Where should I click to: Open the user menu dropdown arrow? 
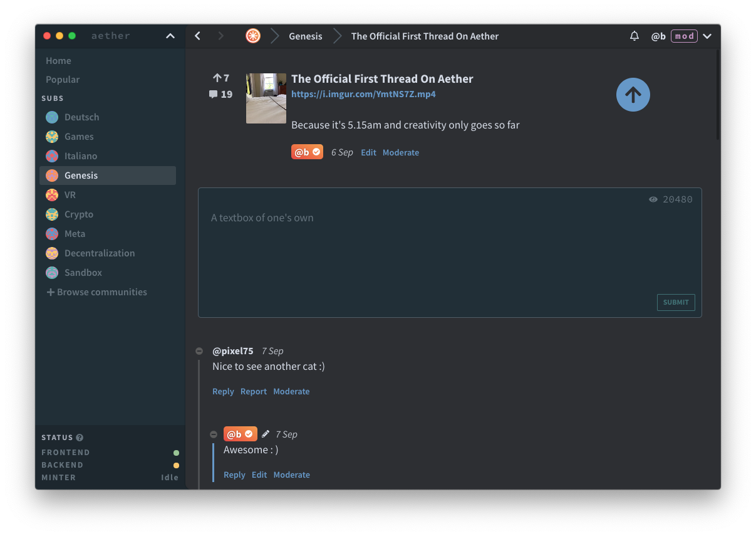pos(707,36)
